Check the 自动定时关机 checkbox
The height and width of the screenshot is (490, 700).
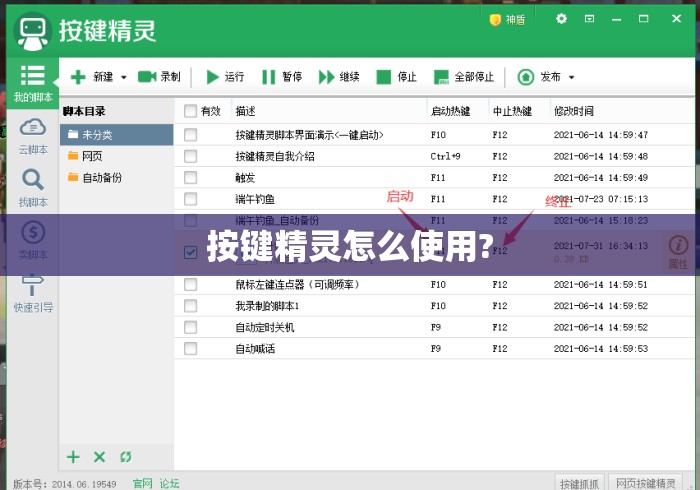click(x=191, y=327)
